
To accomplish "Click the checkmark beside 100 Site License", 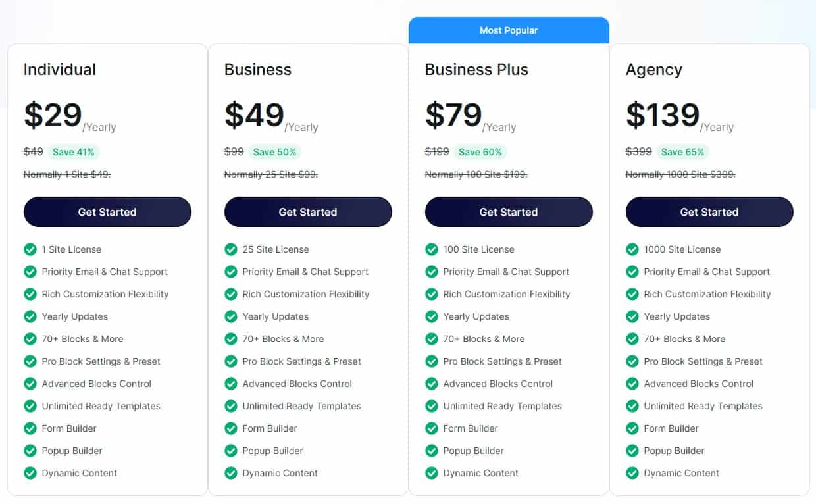I will [432, 249].
